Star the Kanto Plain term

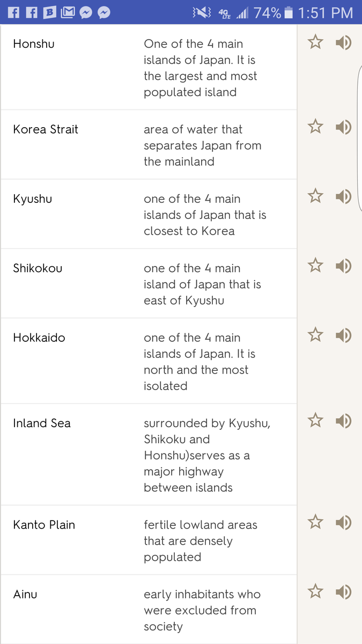tap(316, 522)
